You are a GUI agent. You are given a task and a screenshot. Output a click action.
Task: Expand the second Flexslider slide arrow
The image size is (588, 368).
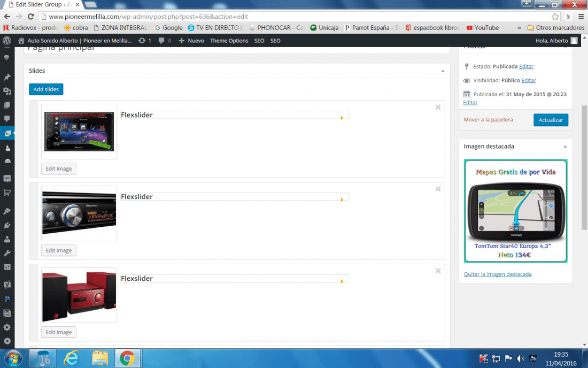(x=342, y=200)
